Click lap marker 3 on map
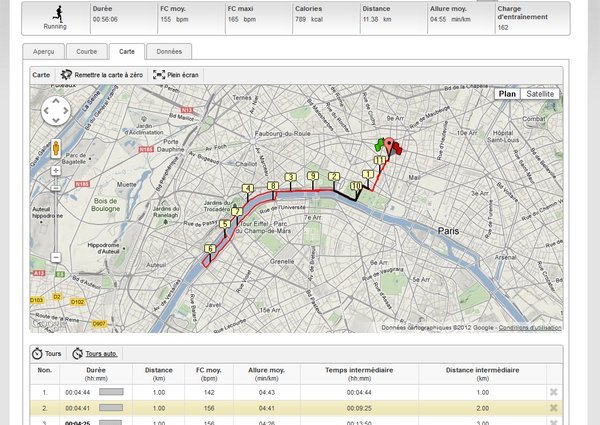This screenshot has width=600, height=425. 291,177
